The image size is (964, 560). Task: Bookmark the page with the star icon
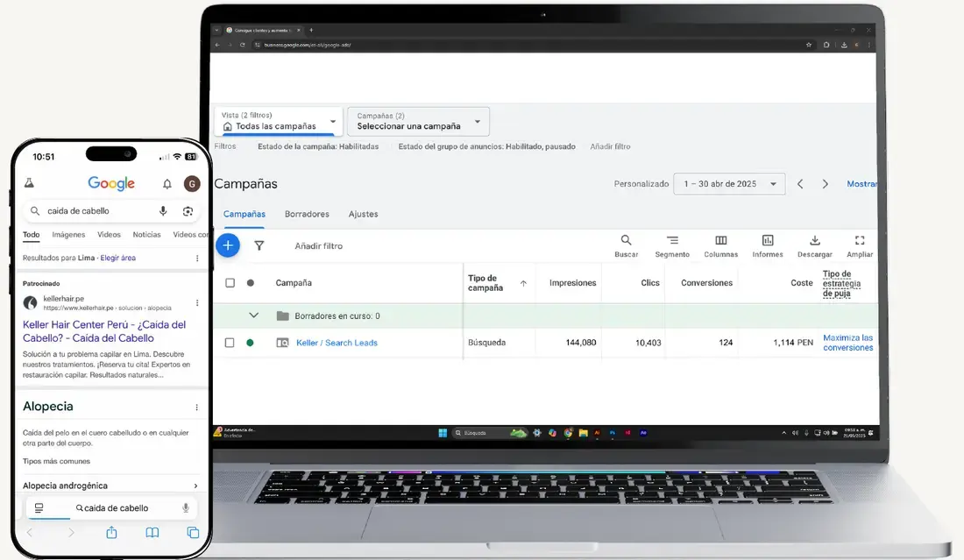click(809, 45)
